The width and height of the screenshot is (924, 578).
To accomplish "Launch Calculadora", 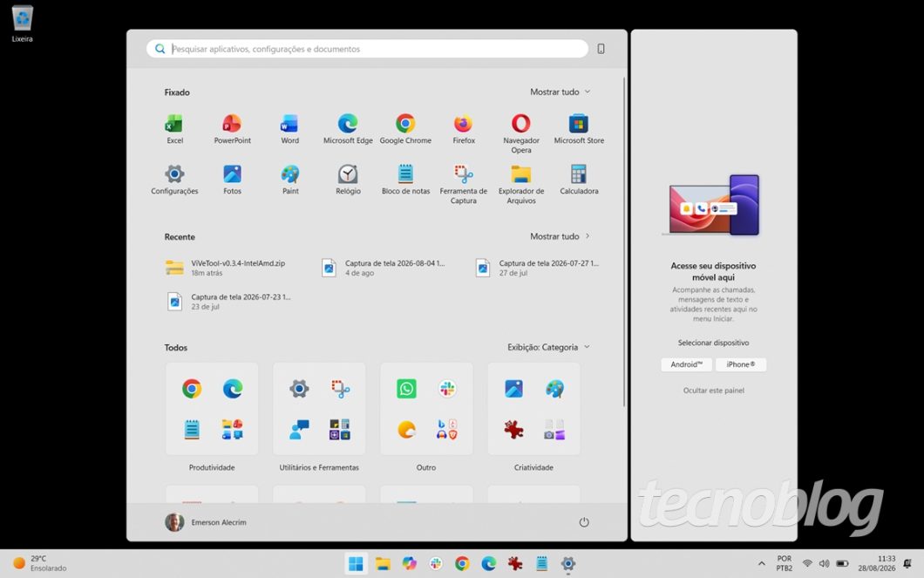I will tap(579, 179).
